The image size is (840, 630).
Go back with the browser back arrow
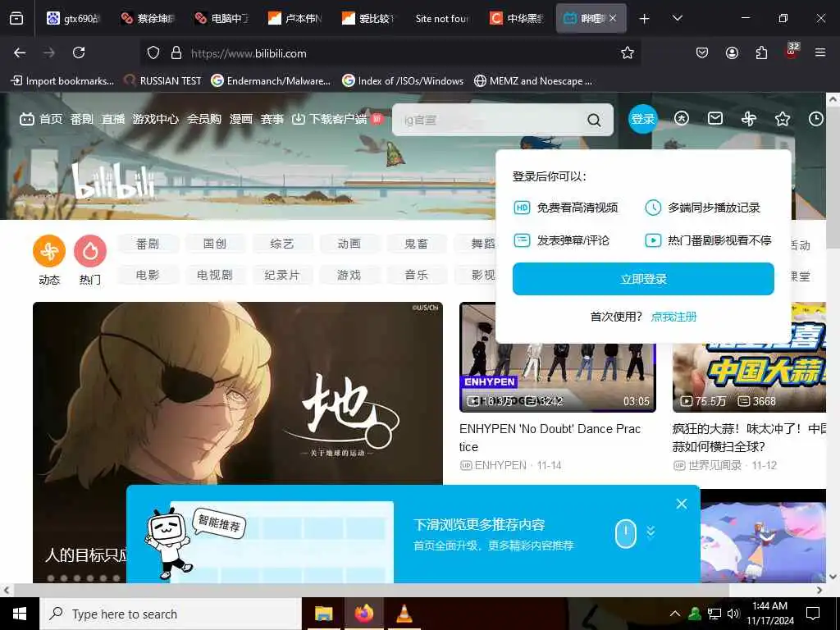tap(20, 52)
